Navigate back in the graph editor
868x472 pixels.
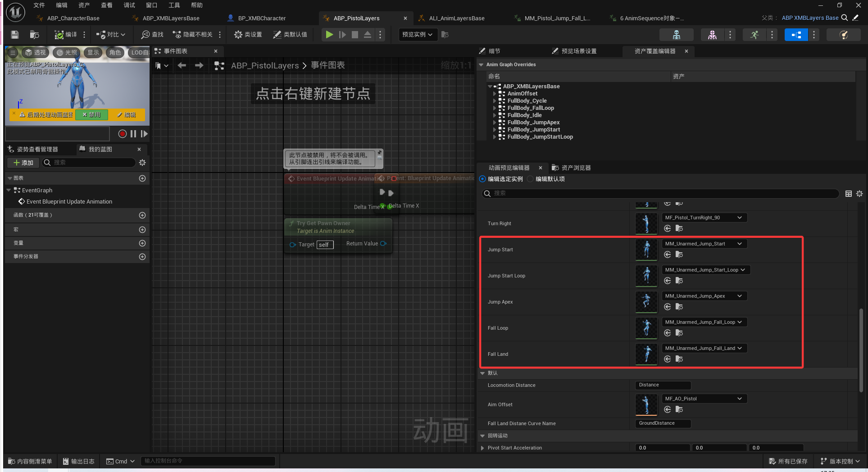(x=182, y=66)
